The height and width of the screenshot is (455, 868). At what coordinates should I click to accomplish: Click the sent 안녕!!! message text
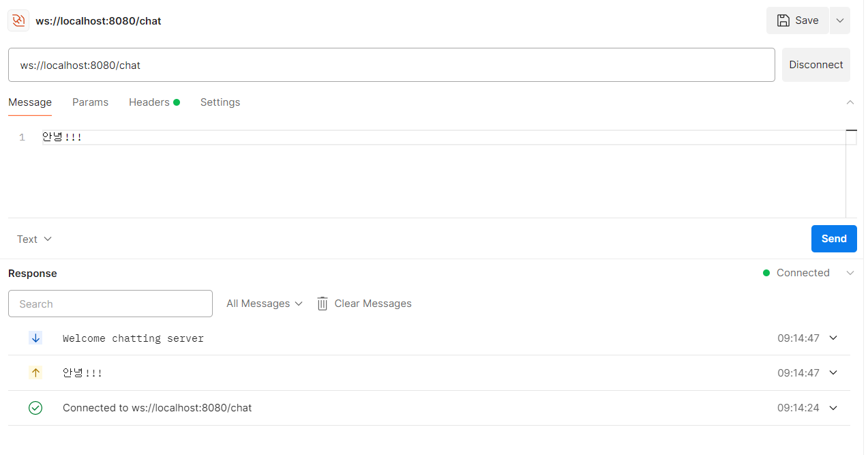tap(83, 373)
